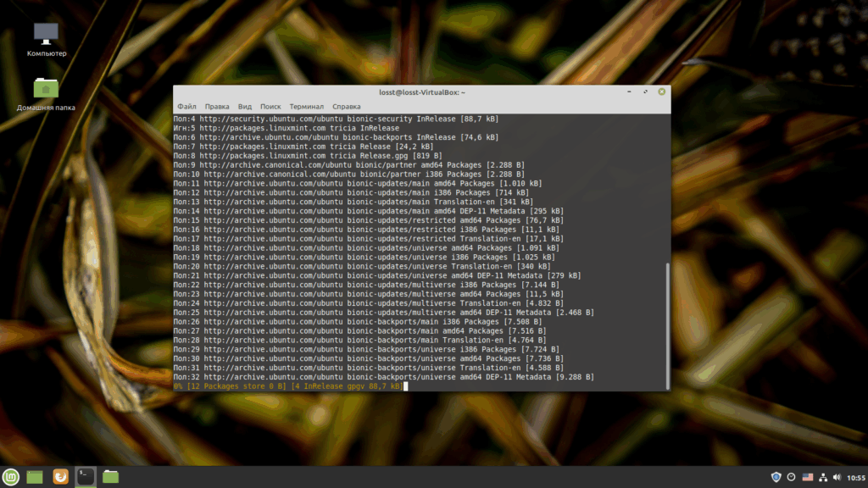Select the terminal icon in taskbar
This screenshot has width=868, height=488.
(86, 476)
